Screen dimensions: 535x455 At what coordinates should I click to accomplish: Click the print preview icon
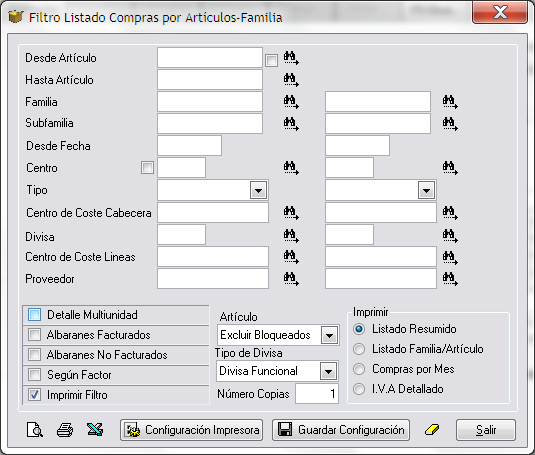click(35, 430)
